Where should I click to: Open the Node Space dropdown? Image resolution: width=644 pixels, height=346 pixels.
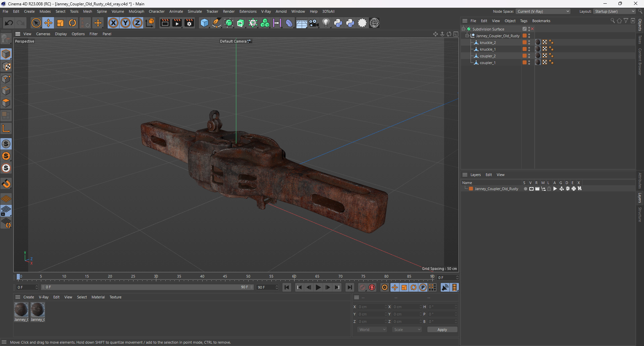click(543, 11)
